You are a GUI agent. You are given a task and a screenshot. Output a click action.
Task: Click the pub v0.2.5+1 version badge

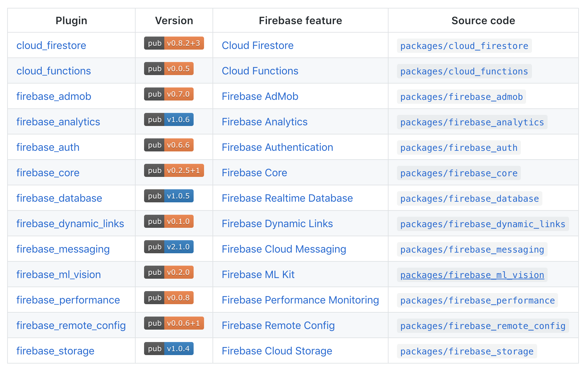click(174, 170)
